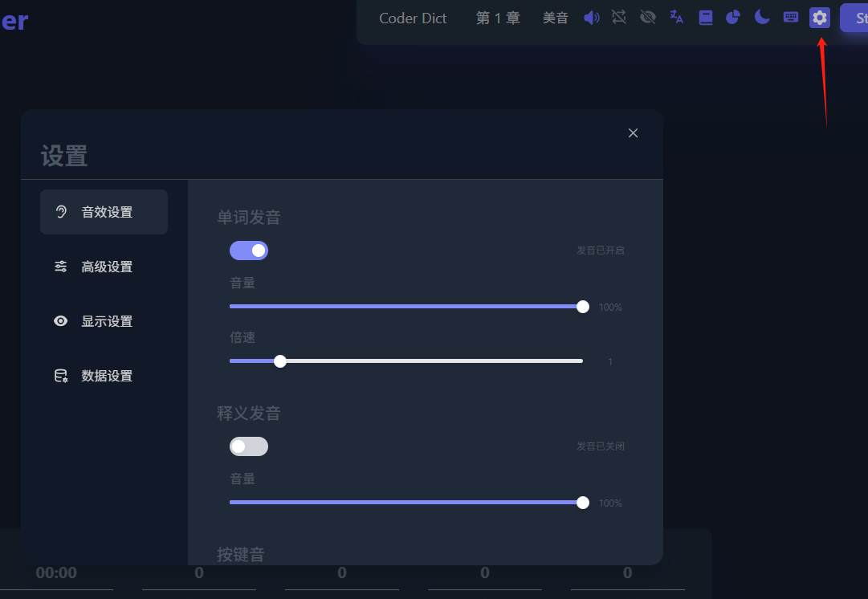
Task: Click the sliders icon beside 高级设置
Action: click(x=61, y=267)
